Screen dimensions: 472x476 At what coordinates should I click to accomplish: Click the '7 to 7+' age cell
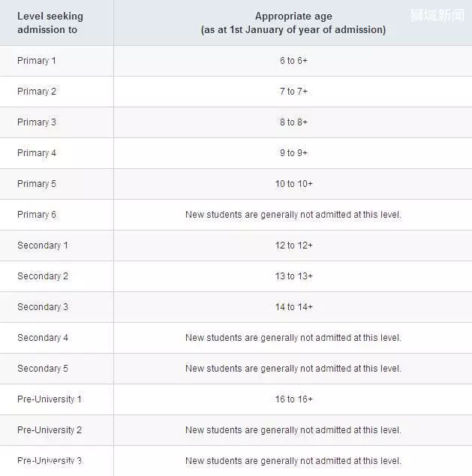293,92
